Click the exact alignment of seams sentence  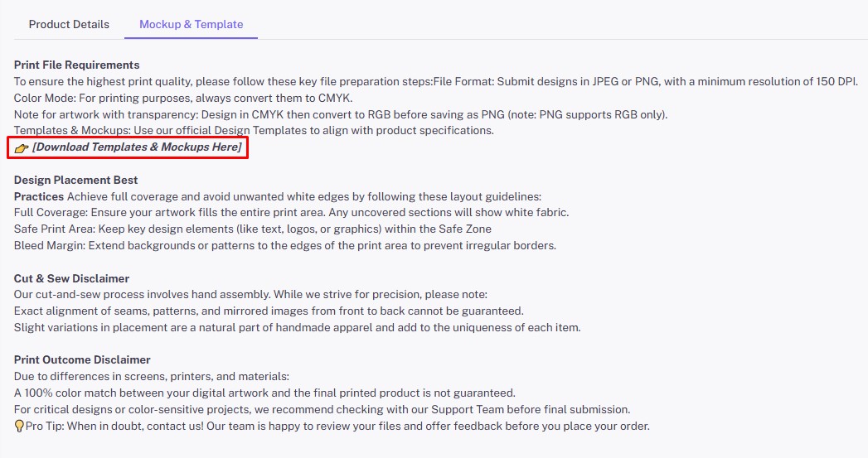click(x=269, y=311)
